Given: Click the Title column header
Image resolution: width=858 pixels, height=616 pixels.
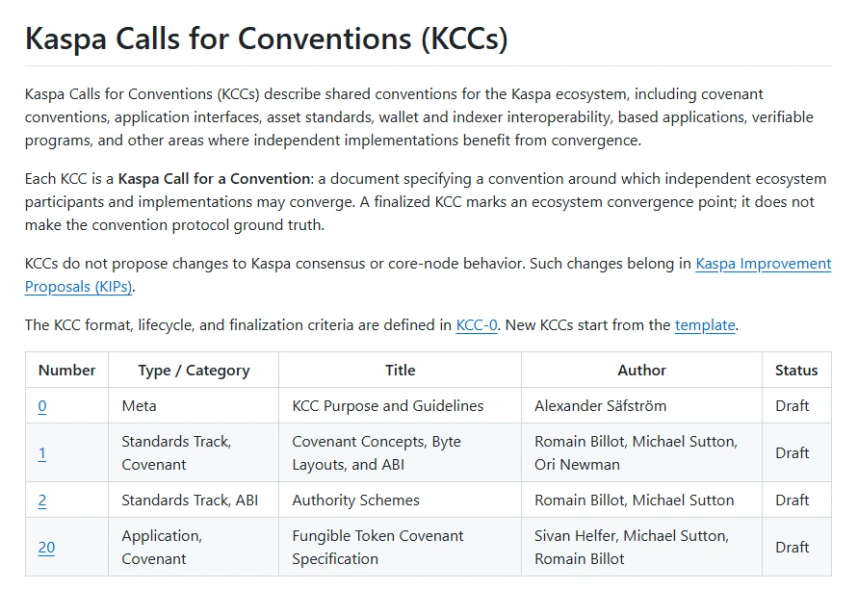Looking at the screenshot, I should [x=400, y=371].
